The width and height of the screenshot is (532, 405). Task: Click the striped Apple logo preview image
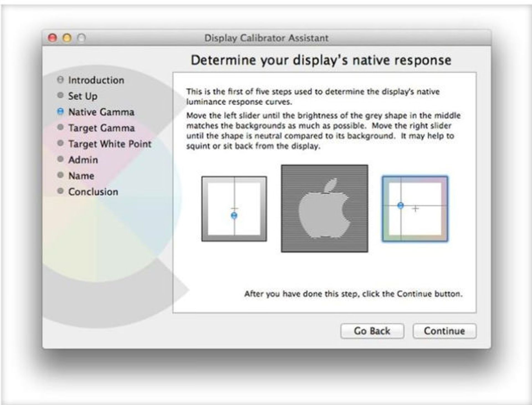coord(324,208)
